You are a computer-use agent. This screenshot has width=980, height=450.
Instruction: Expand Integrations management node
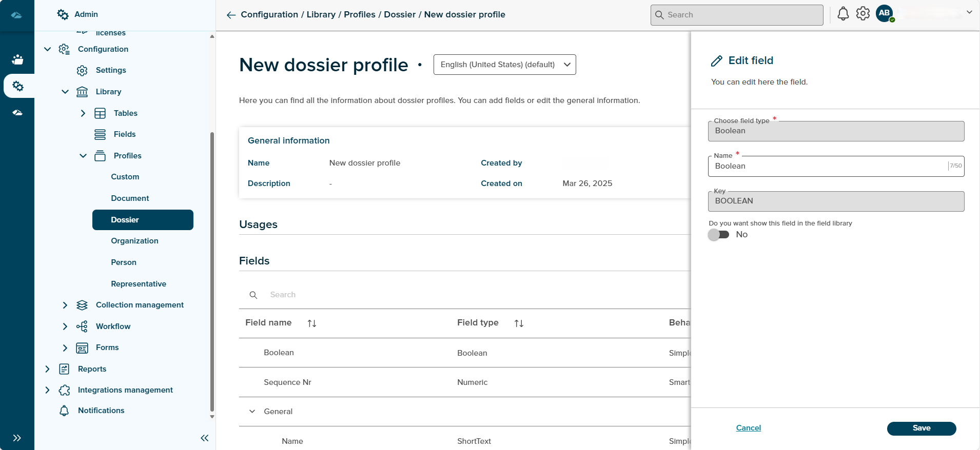click(x=47, y=390)
